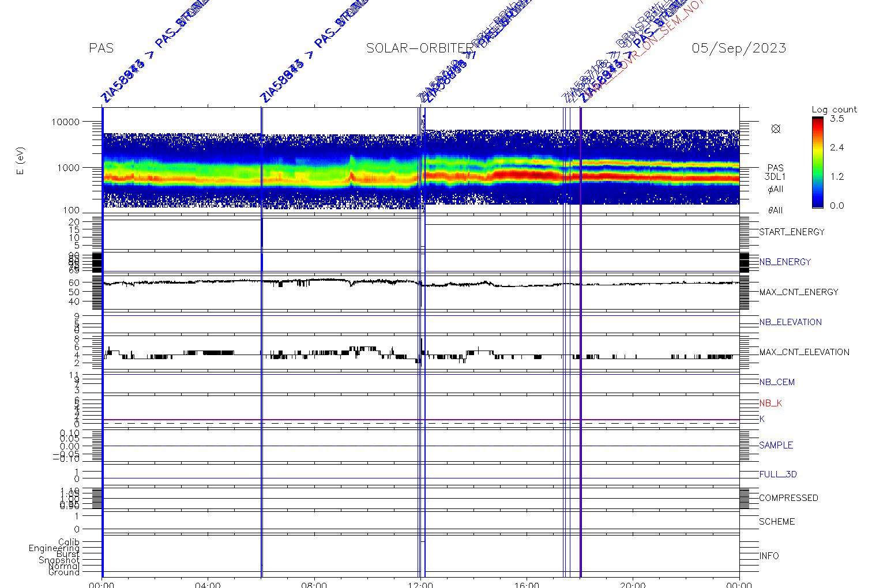This screenshot has height=588, width=872.
Task: Click the COMPRESSED panel label
Action: (788, 497)
